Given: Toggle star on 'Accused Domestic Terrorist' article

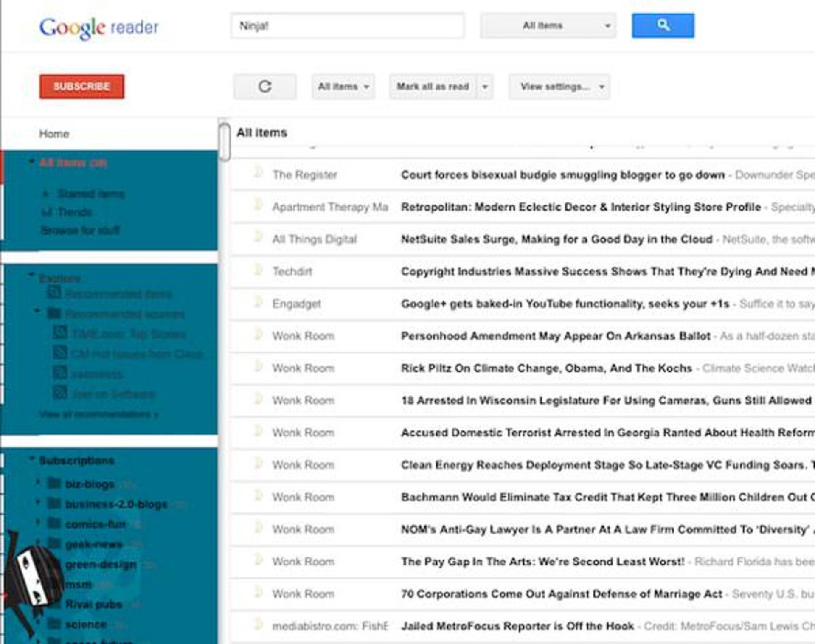Looking at the screenshot, I should (x=257, y=431).
